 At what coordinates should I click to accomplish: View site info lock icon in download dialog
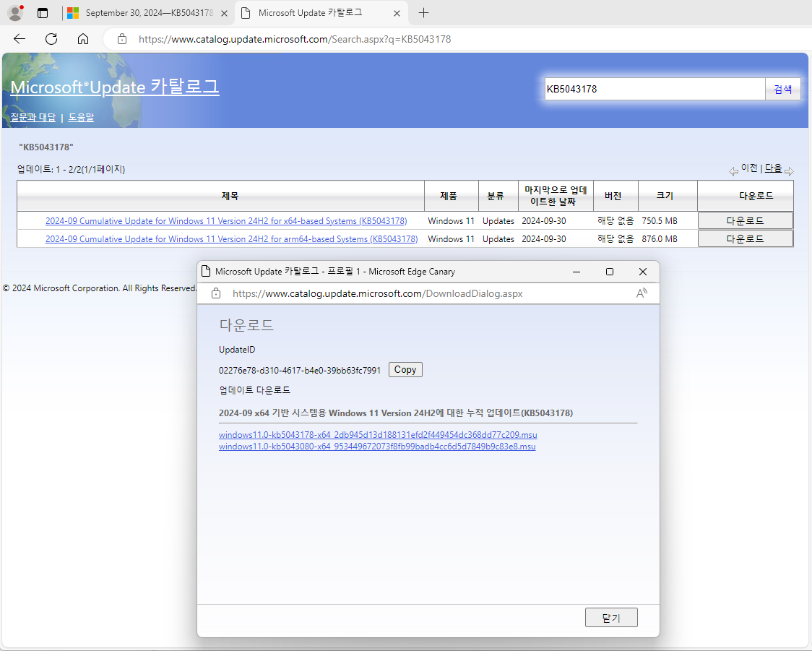click(x=216, y=293)
